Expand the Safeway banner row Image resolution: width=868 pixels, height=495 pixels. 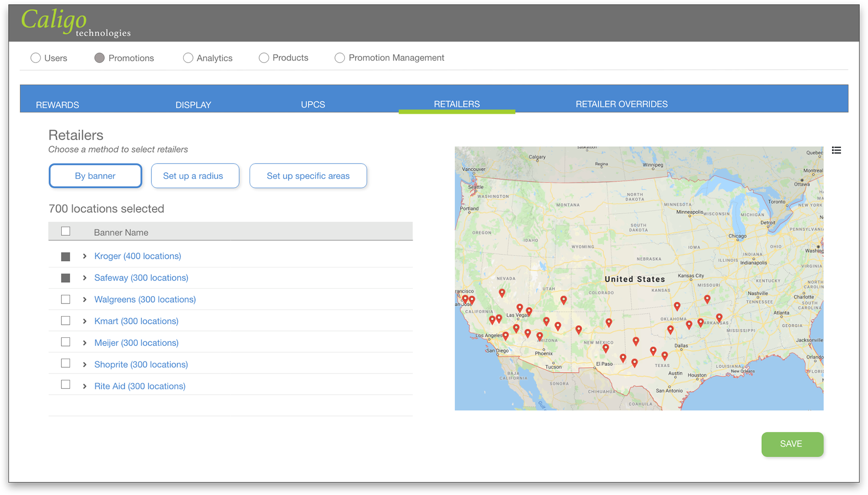coord(85,278)
